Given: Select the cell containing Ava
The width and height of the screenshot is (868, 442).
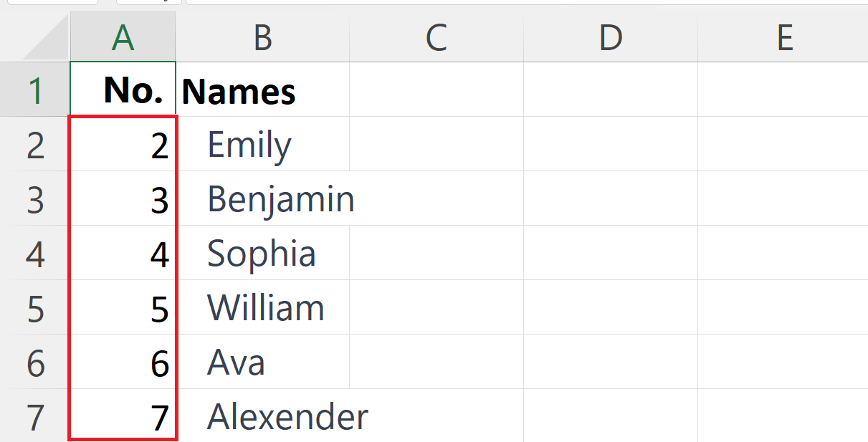Looking at the screenshot, I should pos(262,362).
